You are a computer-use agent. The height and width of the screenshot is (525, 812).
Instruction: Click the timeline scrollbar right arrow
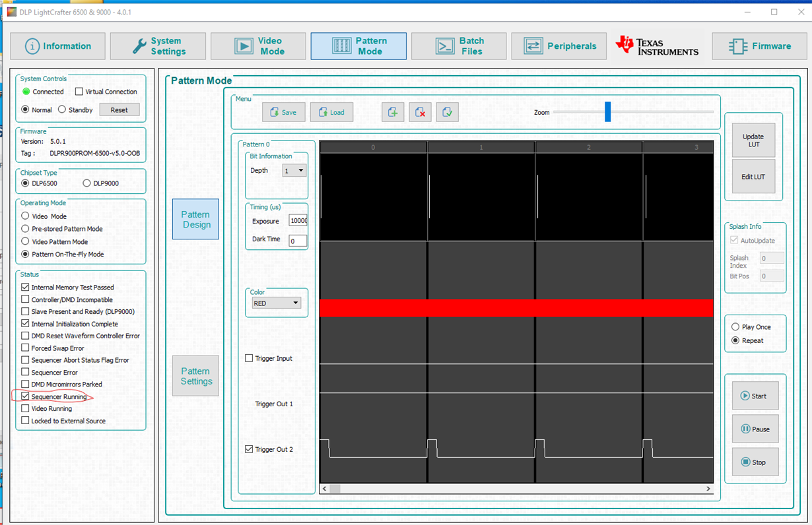coord(708,489)
